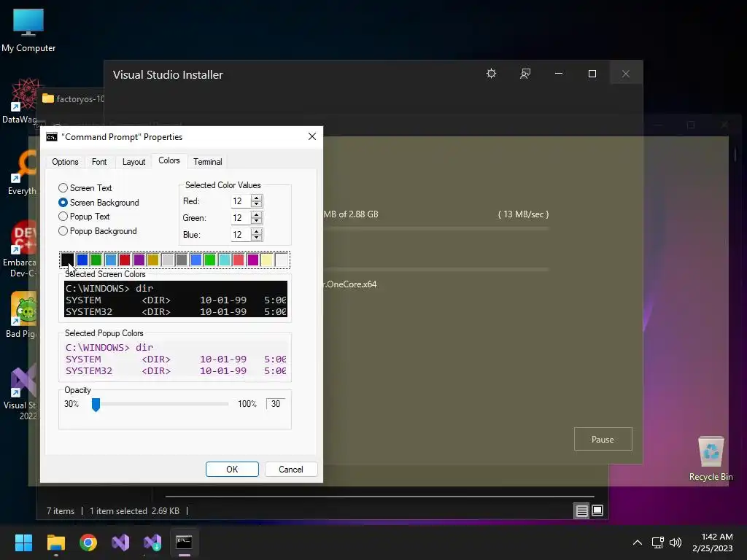Click the Red value input field
Screen dimensions: 747x560
point(241,201)
